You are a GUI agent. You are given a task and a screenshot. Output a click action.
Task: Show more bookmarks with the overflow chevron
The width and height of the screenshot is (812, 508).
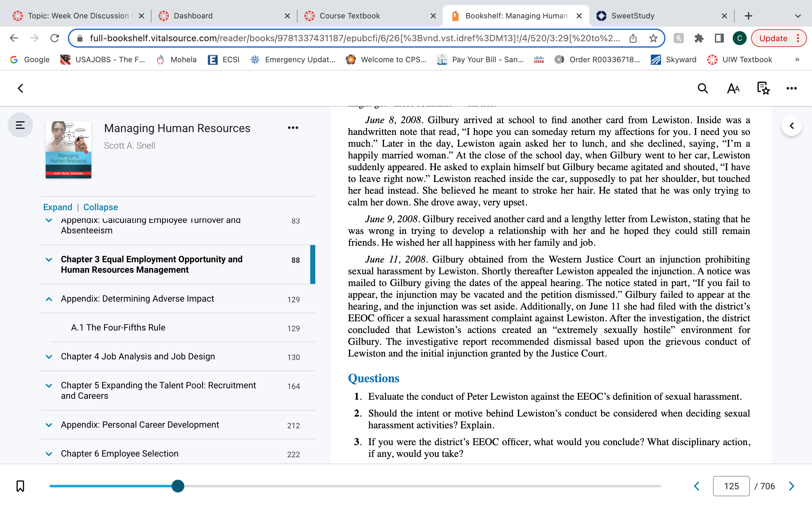click(797, 59)
